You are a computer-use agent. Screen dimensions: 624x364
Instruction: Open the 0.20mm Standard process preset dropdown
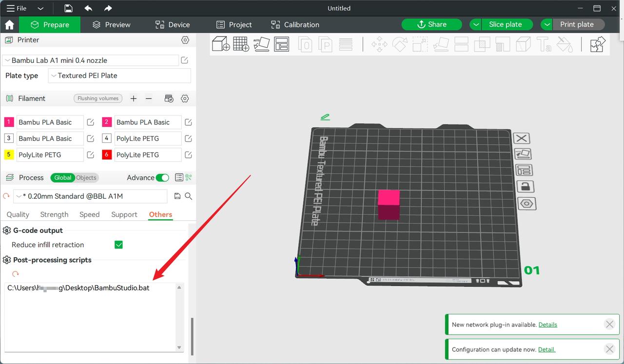click(90, 196)
